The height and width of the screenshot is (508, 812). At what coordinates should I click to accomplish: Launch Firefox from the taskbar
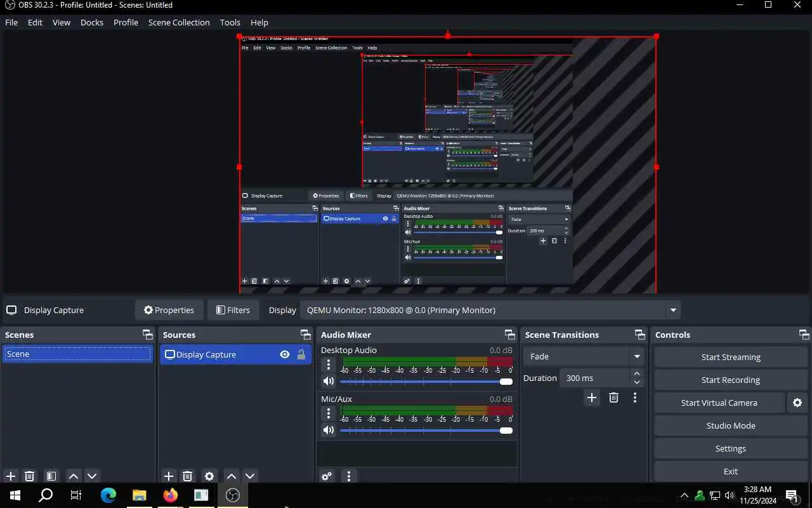171,495
